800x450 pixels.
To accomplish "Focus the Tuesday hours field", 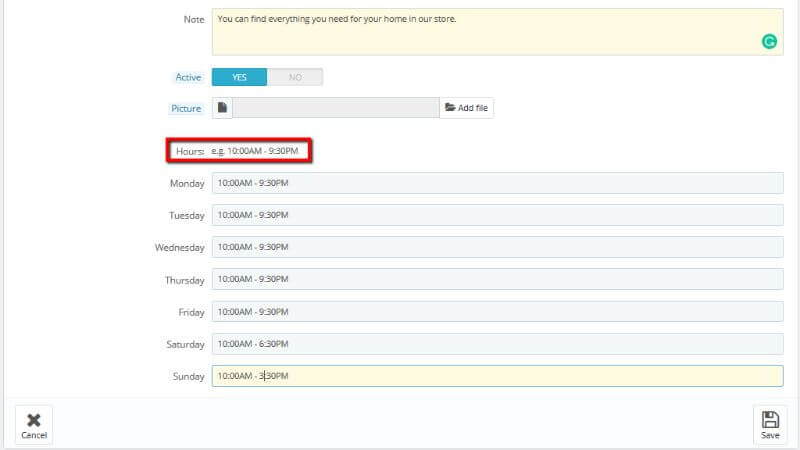I will pos(497,215).
